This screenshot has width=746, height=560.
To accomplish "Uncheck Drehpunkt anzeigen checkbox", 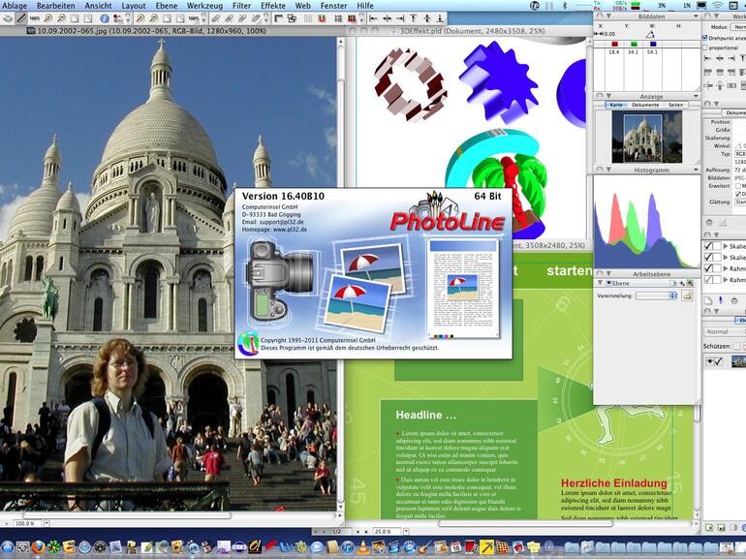I will 704,38.
